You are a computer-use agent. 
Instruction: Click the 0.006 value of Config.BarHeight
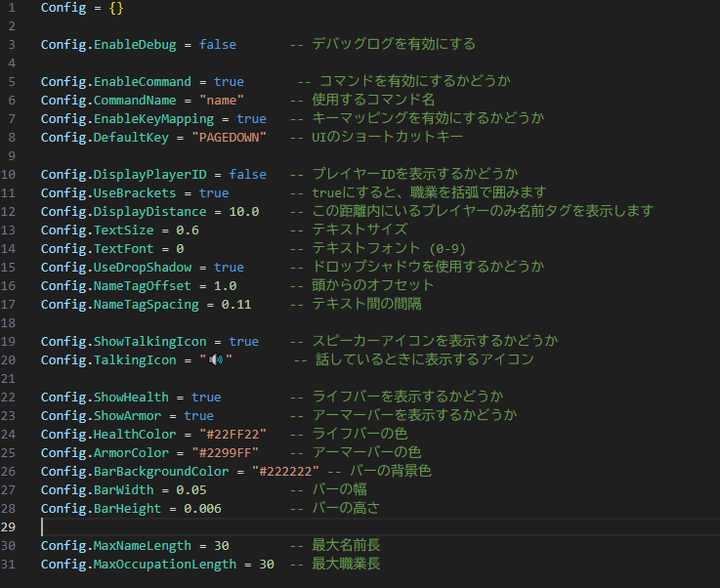(x=202, y=509)
